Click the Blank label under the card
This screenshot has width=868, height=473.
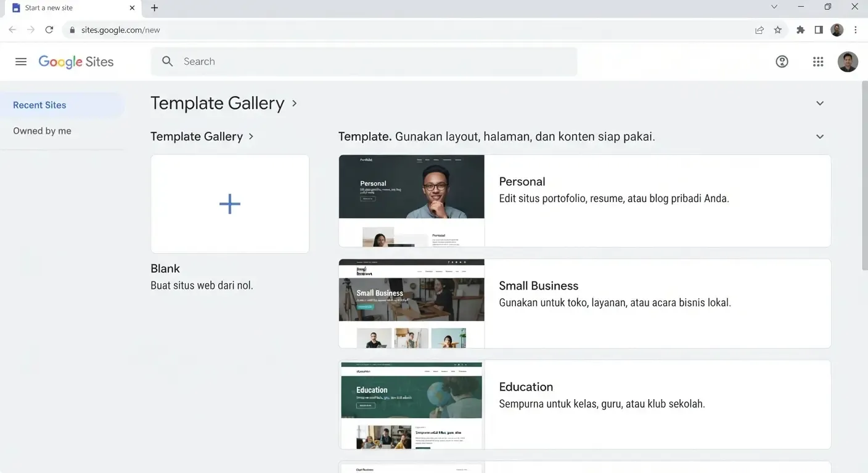click(165, 269)
